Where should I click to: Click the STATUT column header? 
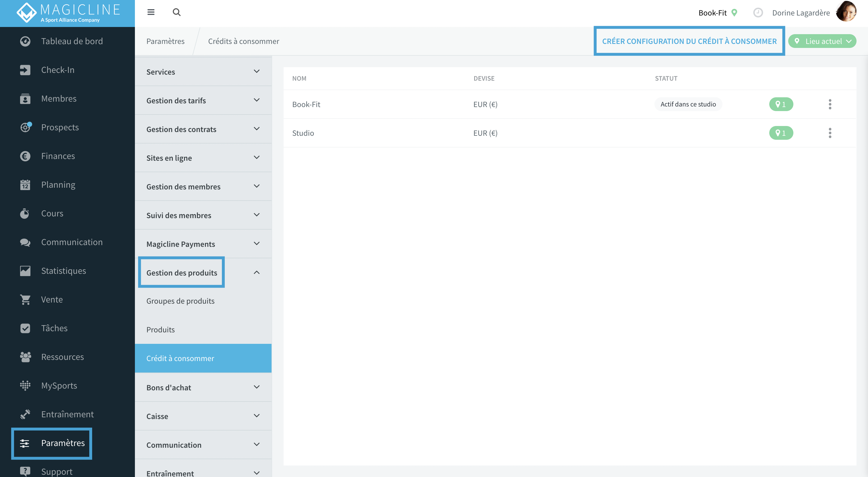tap(666, 78)
